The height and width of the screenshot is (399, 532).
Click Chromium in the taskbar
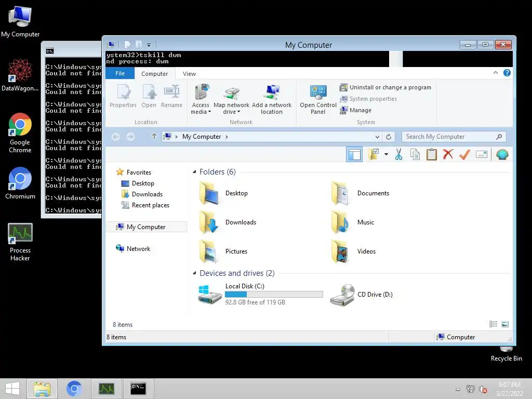[74, 389]
